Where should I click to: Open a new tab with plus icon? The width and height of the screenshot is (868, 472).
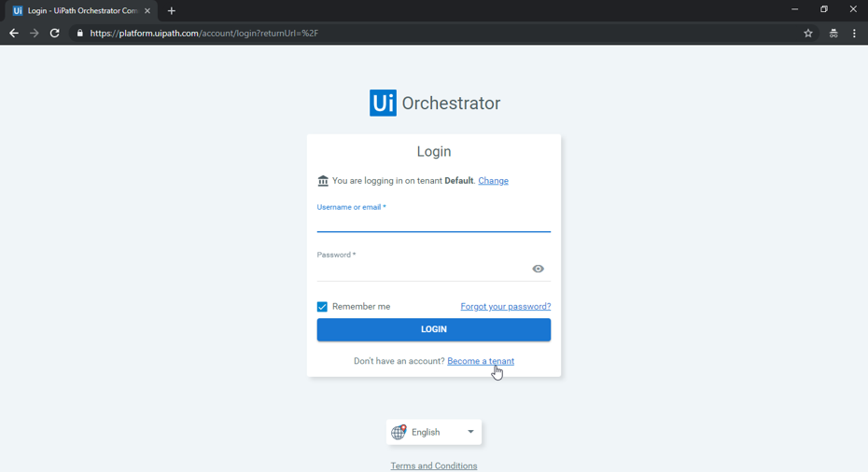click(171, 10)
